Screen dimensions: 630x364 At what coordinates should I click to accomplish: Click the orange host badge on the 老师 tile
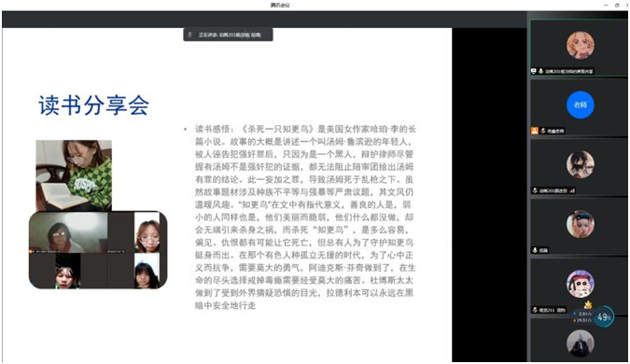point(535,131)
